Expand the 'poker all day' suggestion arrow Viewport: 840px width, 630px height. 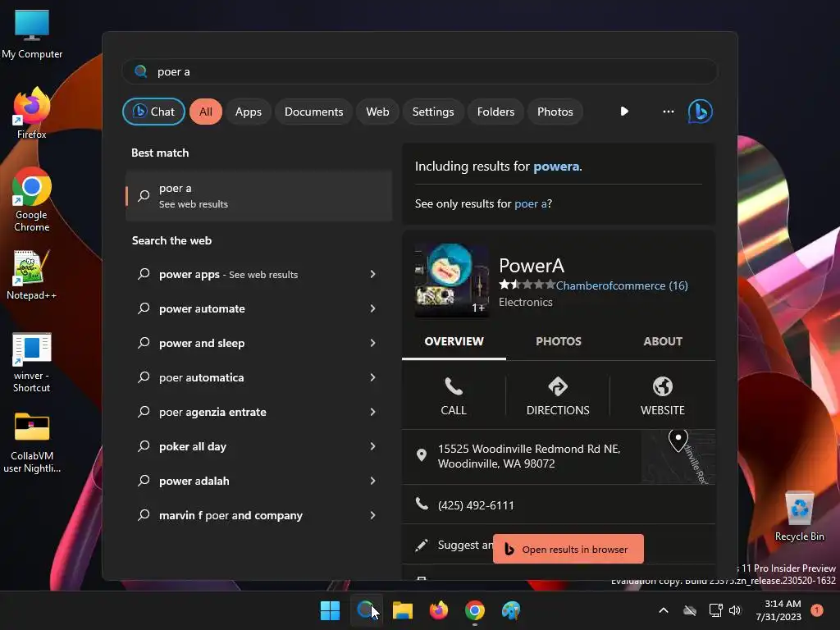[373, 446]
